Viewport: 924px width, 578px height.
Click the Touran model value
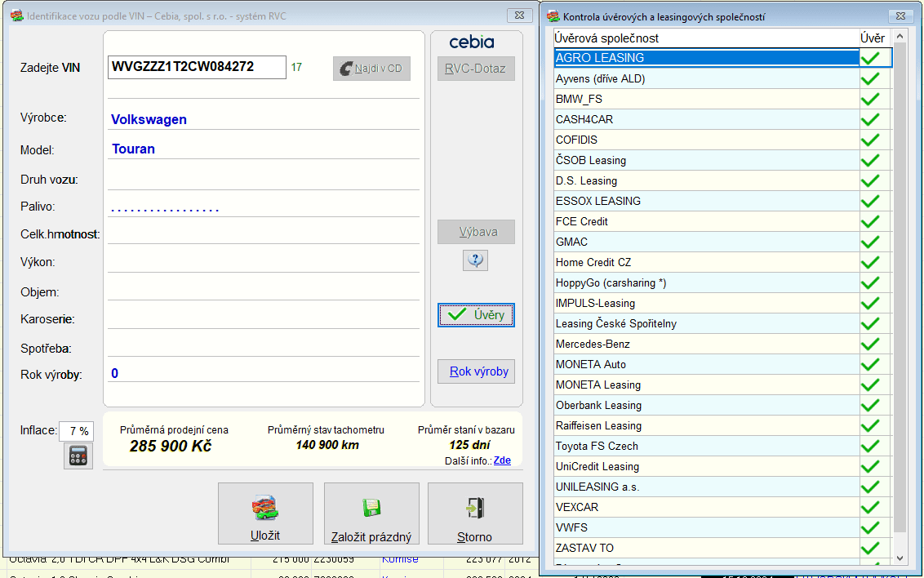pos(133,149)
